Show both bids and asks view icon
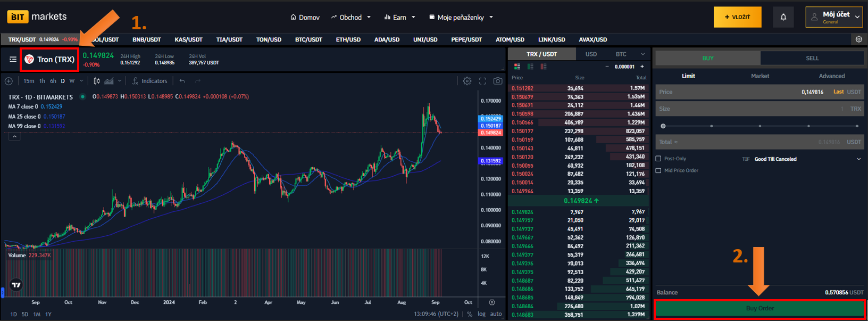 coord(517,67)
